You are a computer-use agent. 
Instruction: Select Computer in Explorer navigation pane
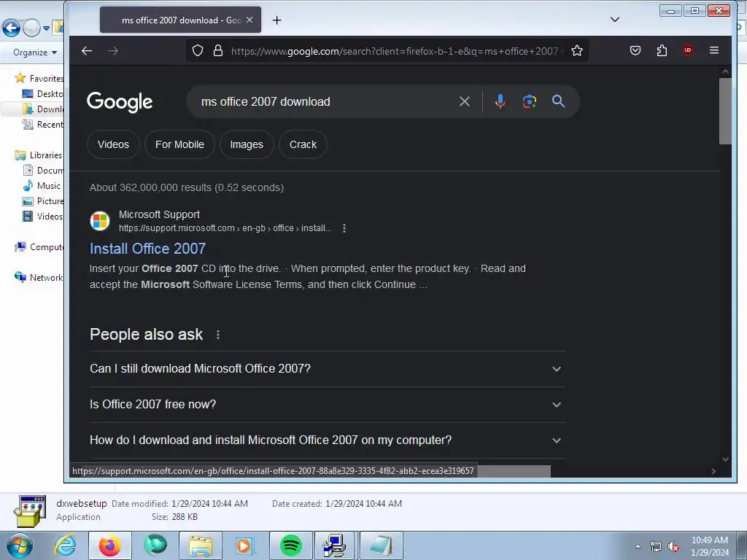coord(39,247)
